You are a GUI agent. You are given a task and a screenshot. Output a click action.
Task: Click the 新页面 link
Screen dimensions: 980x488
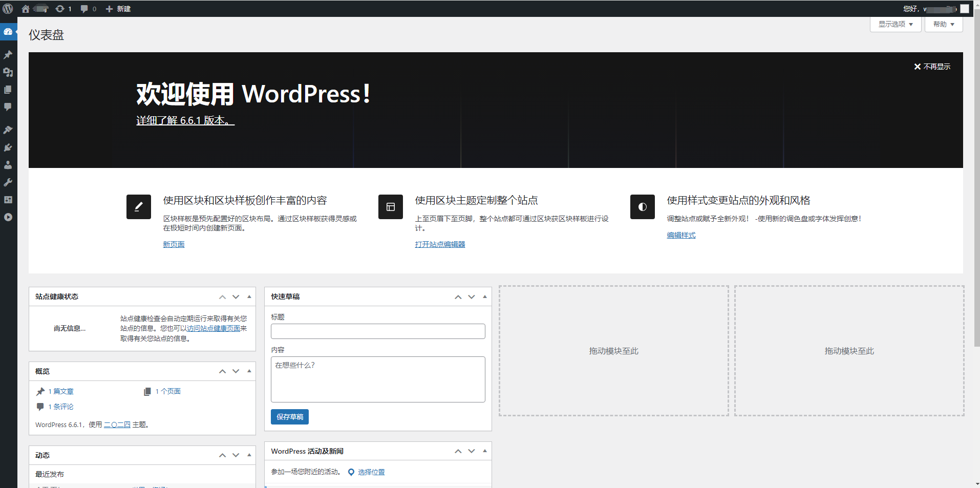[x=174, y=244]
